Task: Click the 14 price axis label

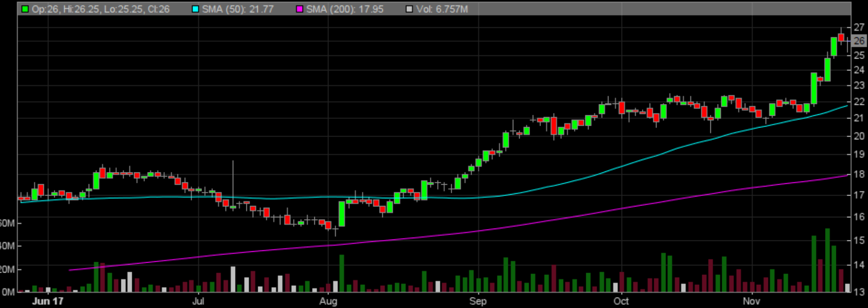Action: pyautogui.click(x=859, y=265)
